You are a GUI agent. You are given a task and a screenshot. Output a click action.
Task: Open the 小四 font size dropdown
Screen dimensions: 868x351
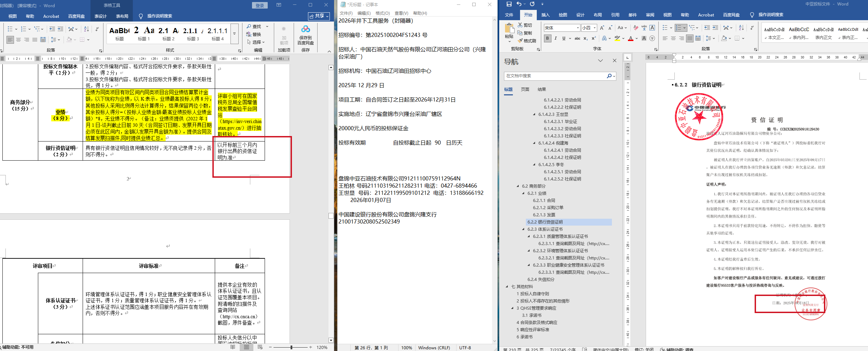594,28
